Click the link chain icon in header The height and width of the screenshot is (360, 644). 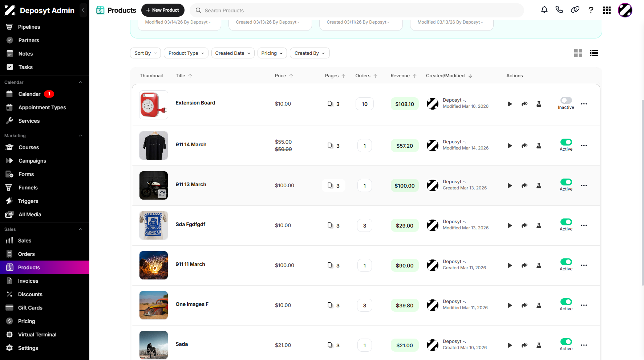[x=575, y=10]
